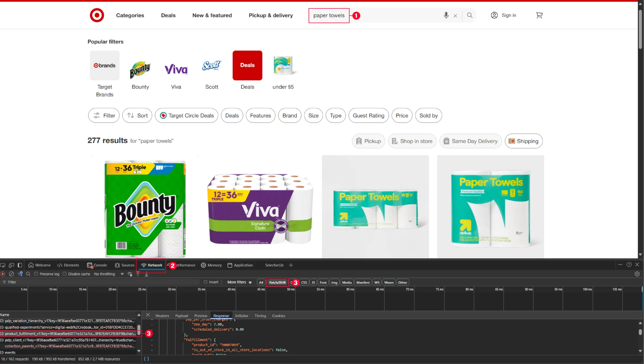Open the Sources tab

[x=125, y=265]
